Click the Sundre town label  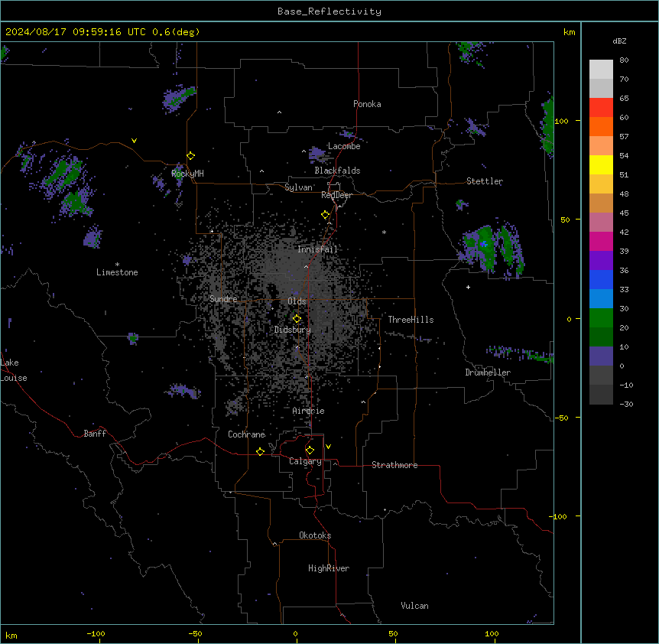[x=223, y=299]
